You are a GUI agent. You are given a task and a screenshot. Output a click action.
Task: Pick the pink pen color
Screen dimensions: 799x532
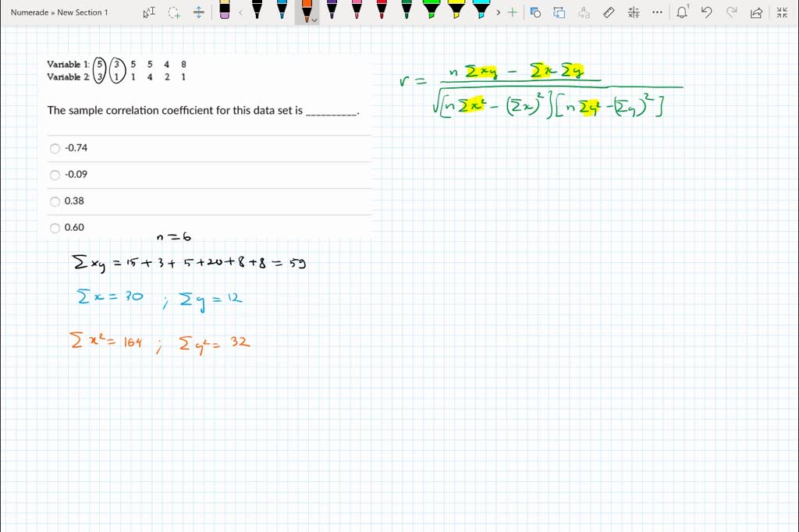(357, 12)
